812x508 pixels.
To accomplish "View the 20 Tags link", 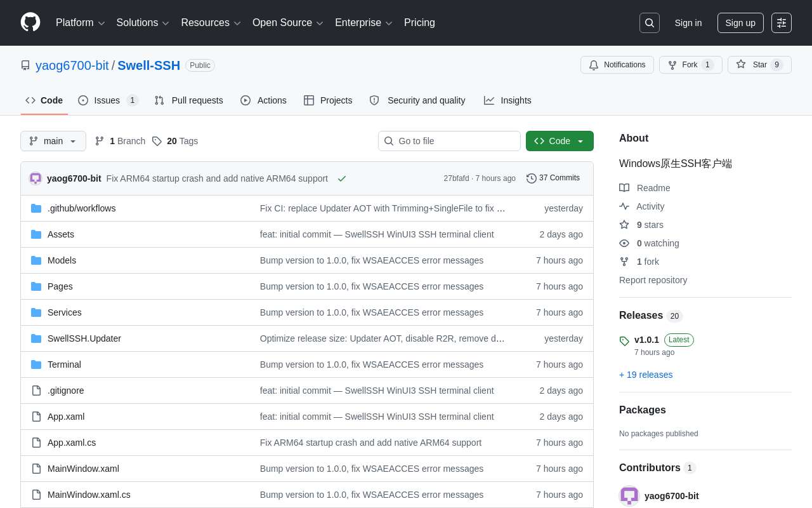I will click(x=175, y=141).
